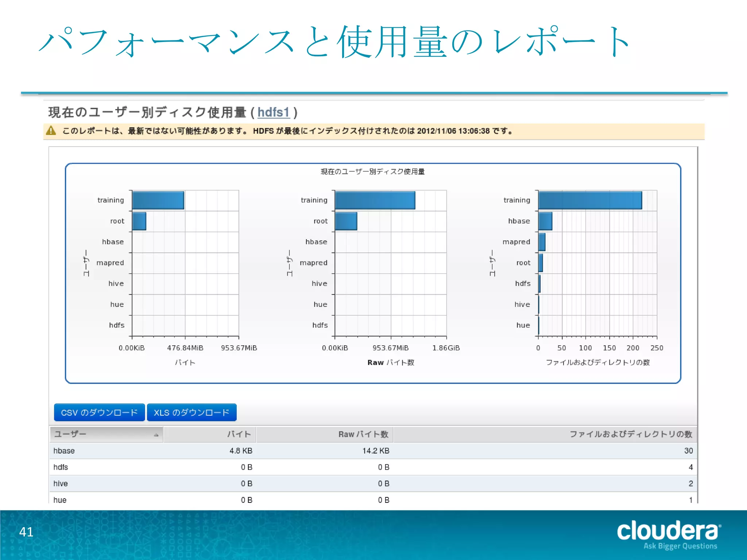The height and width of the screenshot is (560, 747).
Task: Click the 476.84MiB axis label
Action: point(185,348)
